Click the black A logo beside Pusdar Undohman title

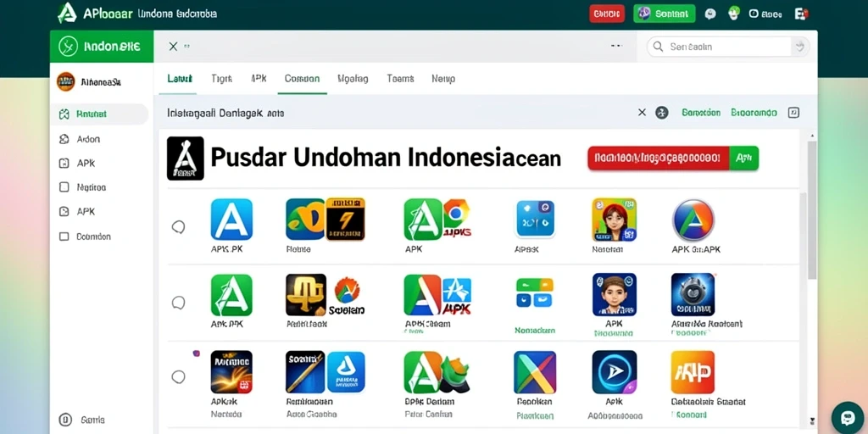click(186, 159)
